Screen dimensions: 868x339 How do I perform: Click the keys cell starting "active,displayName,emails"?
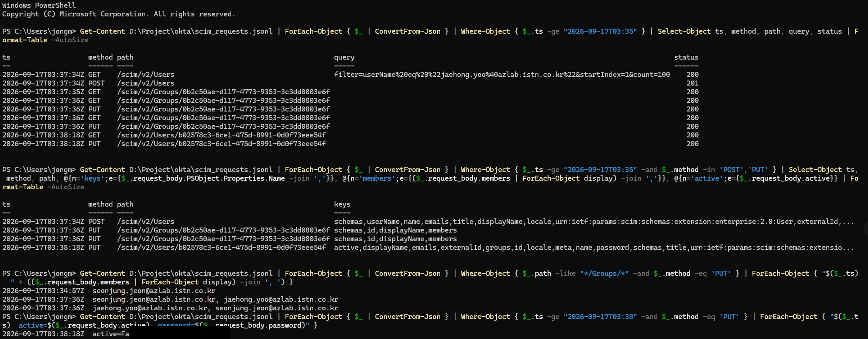pyautogui.click(x=594, y=248)
